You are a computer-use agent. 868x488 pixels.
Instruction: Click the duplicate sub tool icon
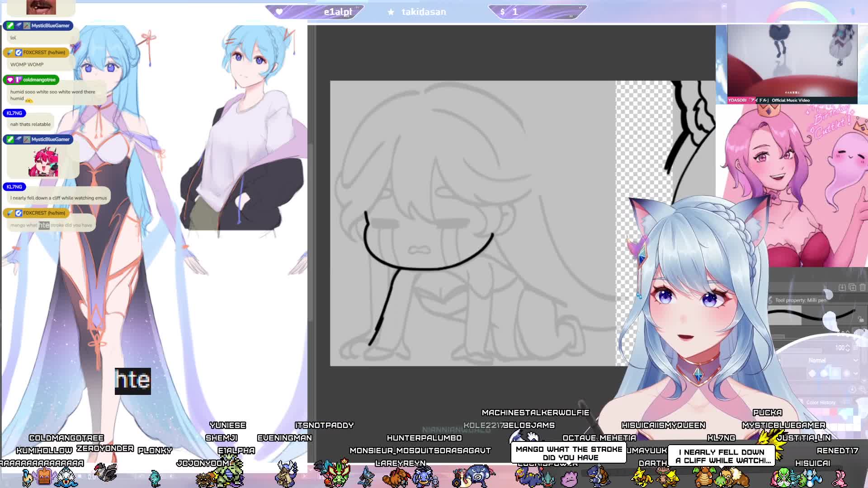coord(852,287)
